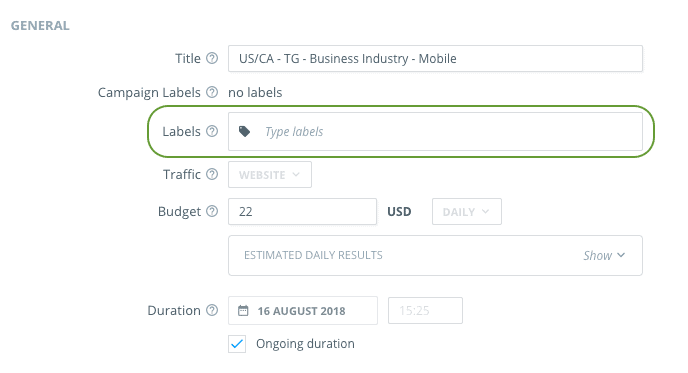This screenshot has height=373, width=688.
Task: Click the question mark beside Labels
Action: pyautogui.click(x=212, y=131)
